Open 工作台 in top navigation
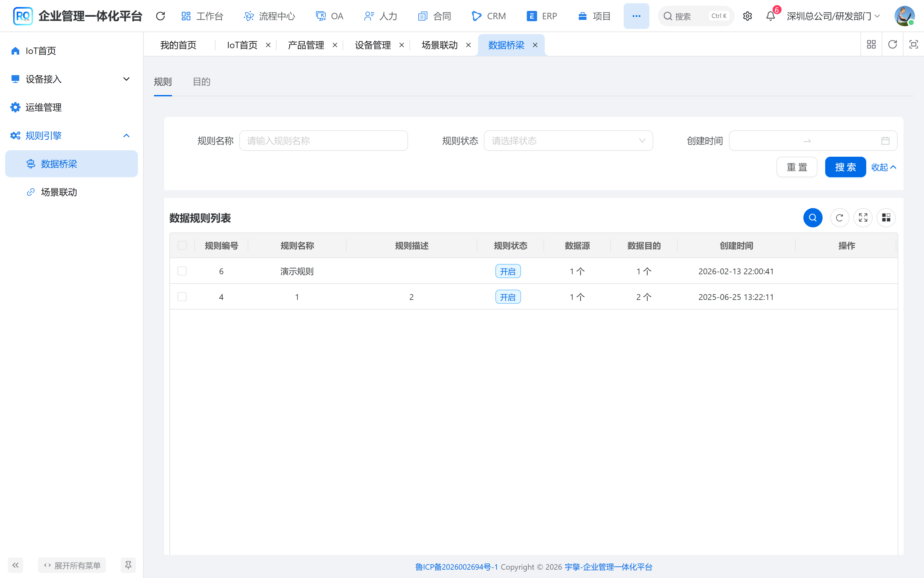The height and width of the screenshot is (578, 924). click(202, 16)
